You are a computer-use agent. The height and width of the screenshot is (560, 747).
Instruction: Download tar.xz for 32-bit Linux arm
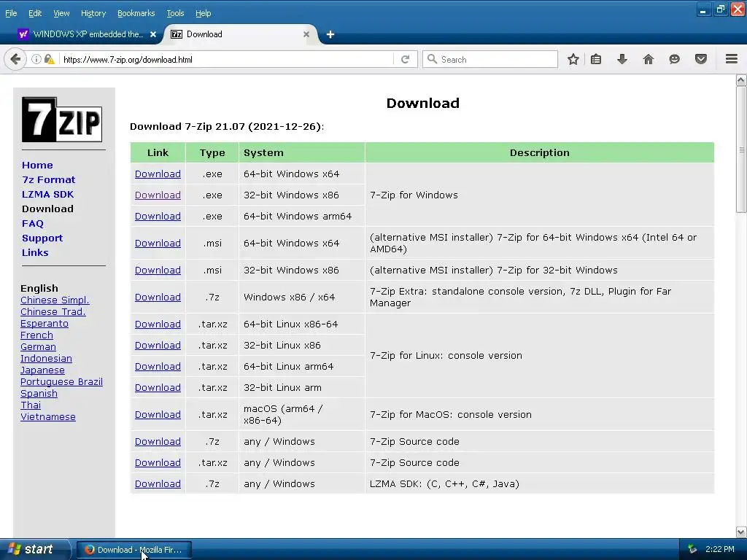158,388
